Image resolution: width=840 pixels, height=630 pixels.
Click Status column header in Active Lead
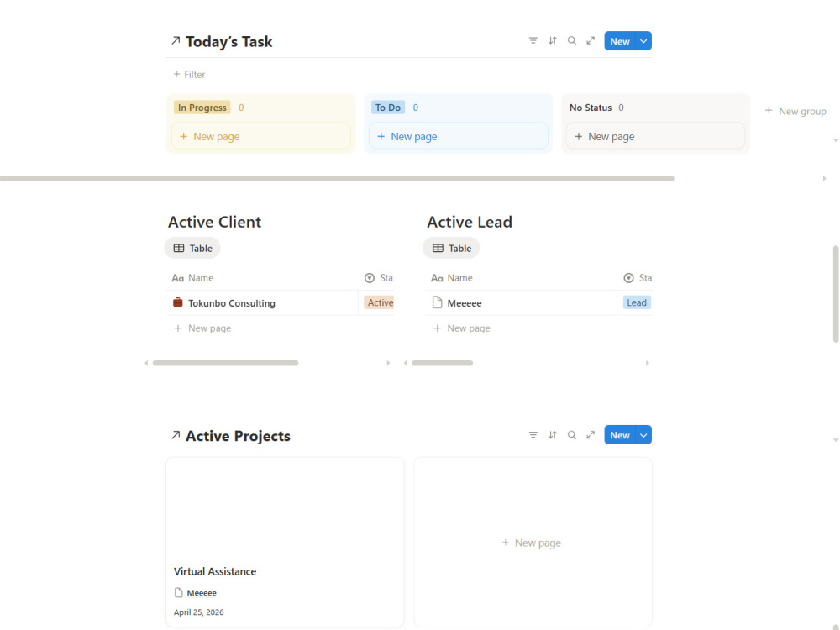(638, 278)
